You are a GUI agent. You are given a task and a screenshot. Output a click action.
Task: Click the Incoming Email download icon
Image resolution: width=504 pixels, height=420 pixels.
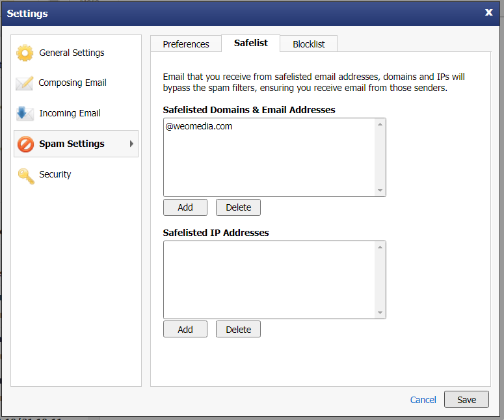point(25,113)
